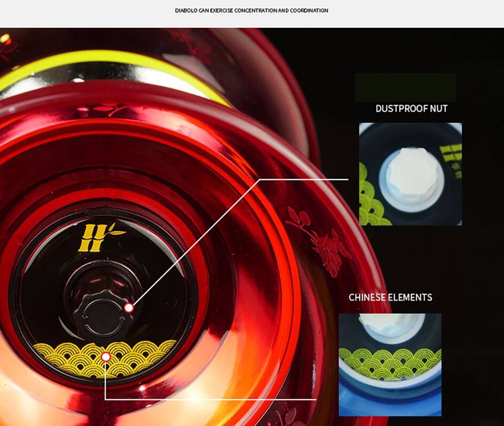Viewport: 504px width, 426px height.
Task: Click the yellow double-bar logo on the hub
Action: point(99,238)
